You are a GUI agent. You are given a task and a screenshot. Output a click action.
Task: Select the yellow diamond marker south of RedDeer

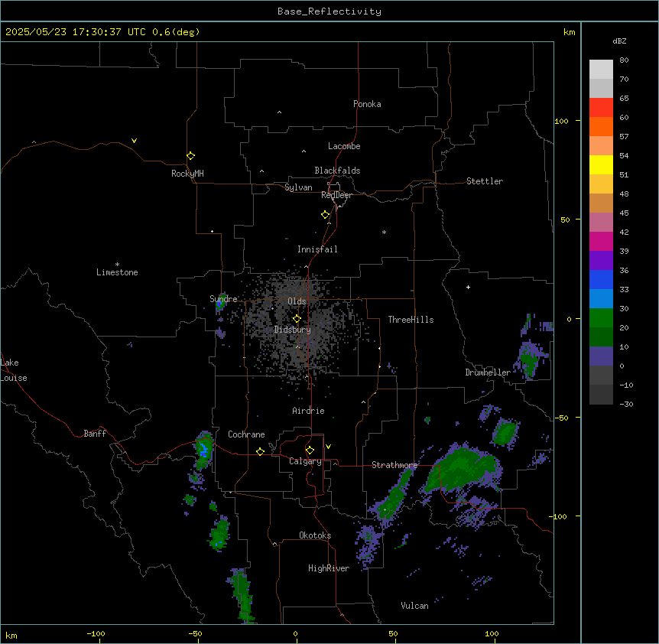pos(326,215)
